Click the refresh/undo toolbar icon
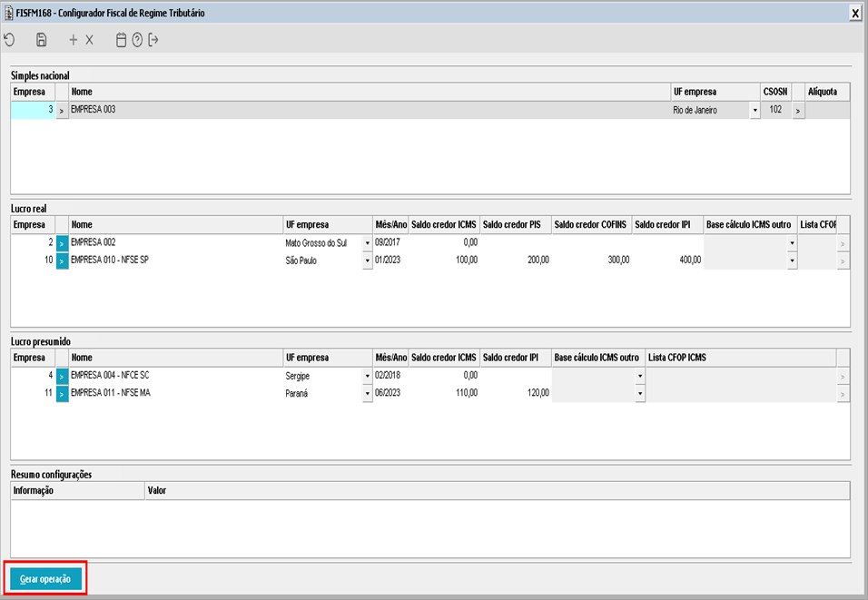 (9, 40)
